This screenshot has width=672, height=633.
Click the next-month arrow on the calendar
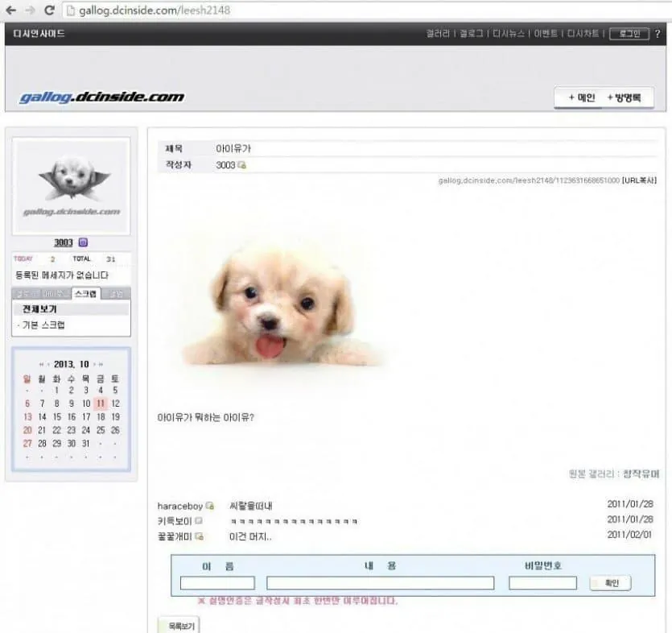[94, 363]
